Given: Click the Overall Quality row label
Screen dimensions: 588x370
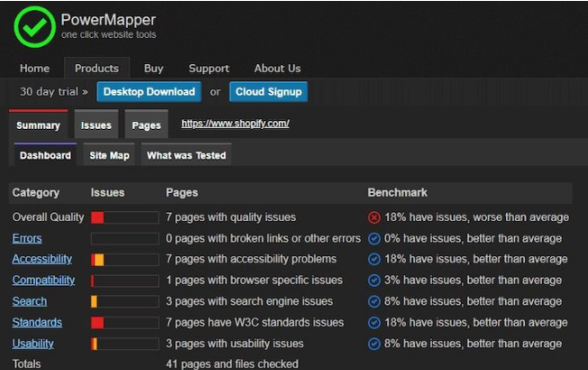Looking at the screenshot, I should tap(48, 217).
